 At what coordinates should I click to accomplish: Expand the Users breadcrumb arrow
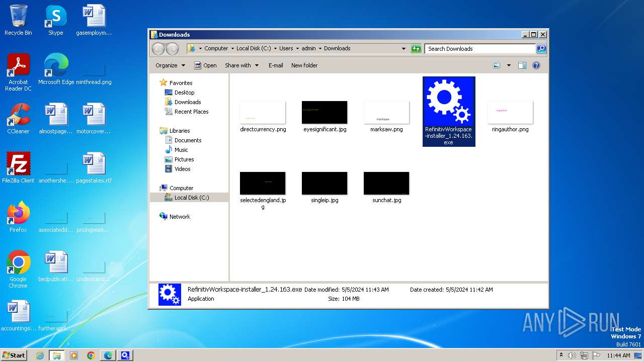click(x=297, y=49)
